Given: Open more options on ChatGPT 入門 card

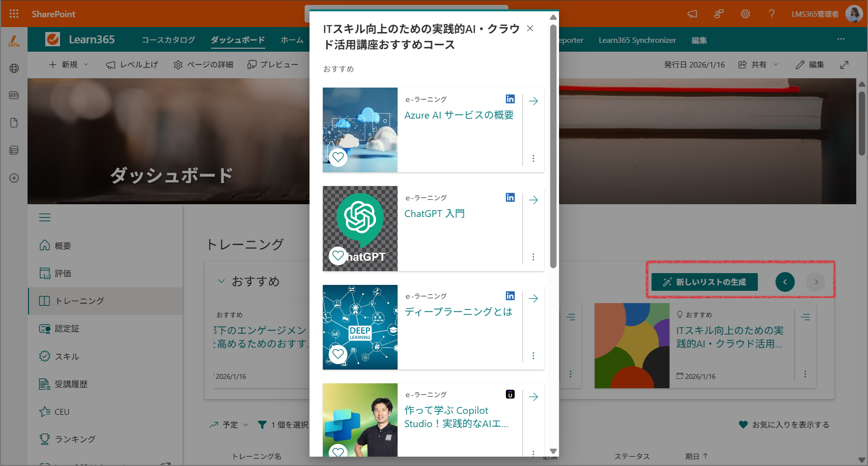Looking at the screenshot, I should (x=533, y=257).
